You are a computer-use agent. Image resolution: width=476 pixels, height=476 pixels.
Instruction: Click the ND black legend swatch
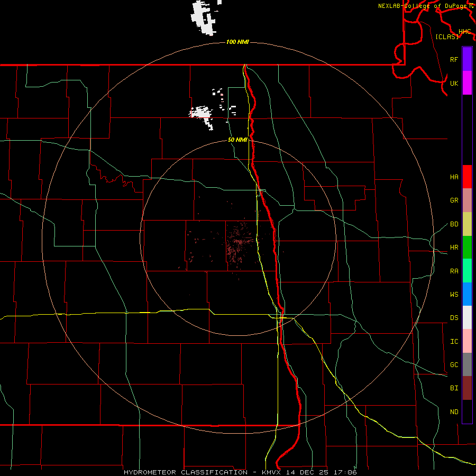467,411
